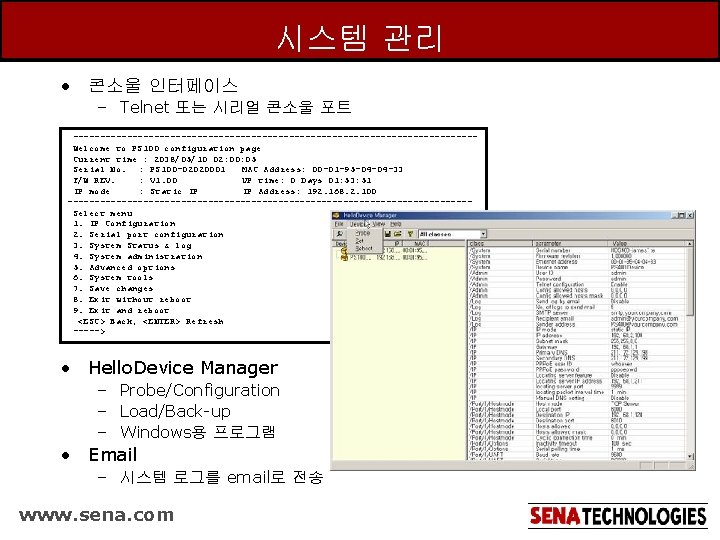Select the Serial polling time row
Screen dimensions: 720x540
click(578, 449)
